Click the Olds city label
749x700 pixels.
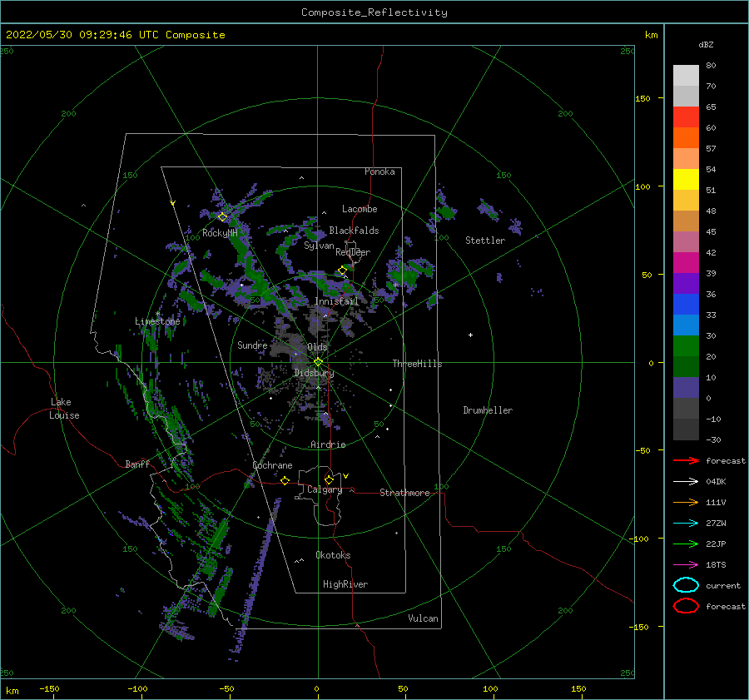point(317,347)
